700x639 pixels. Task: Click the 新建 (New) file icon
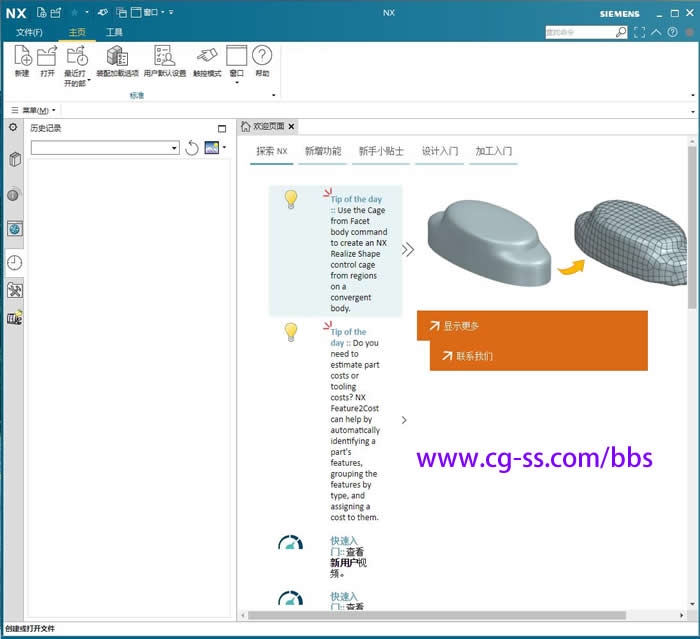22,59
